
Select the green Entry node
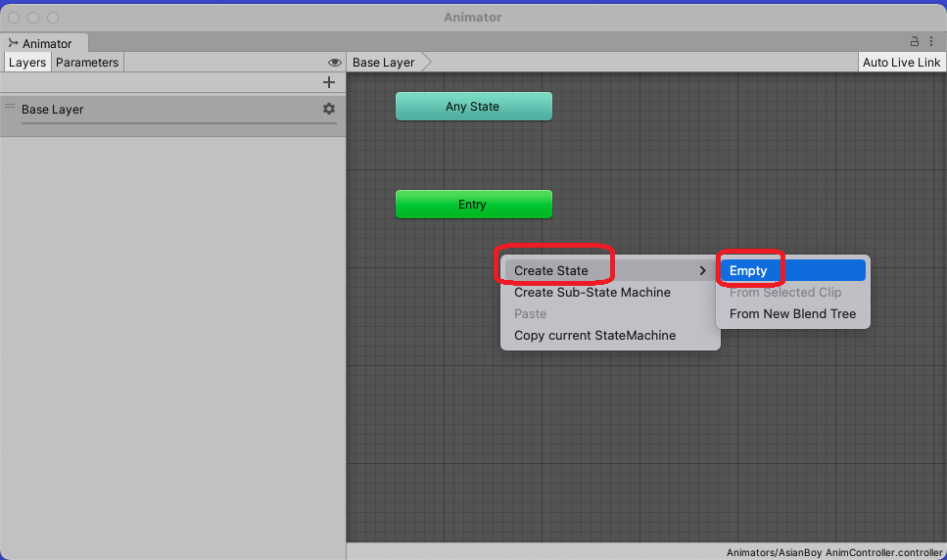click(x=473, y=205)
